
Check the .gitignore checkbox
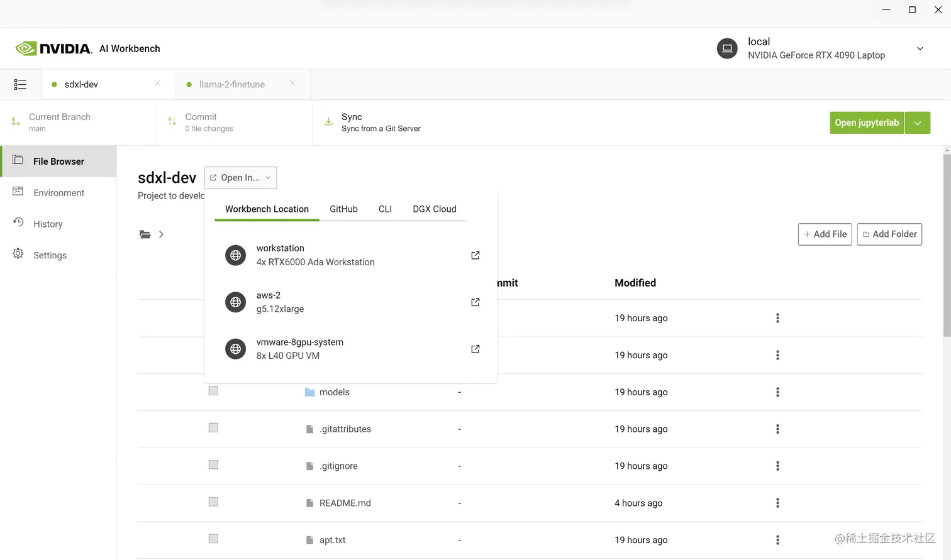[x=213, y=465]
